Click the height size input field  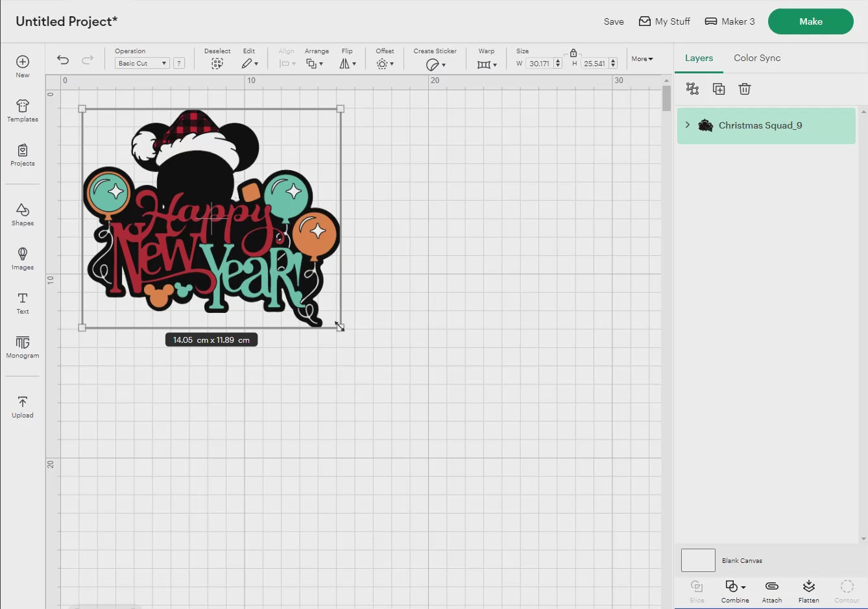594,64
